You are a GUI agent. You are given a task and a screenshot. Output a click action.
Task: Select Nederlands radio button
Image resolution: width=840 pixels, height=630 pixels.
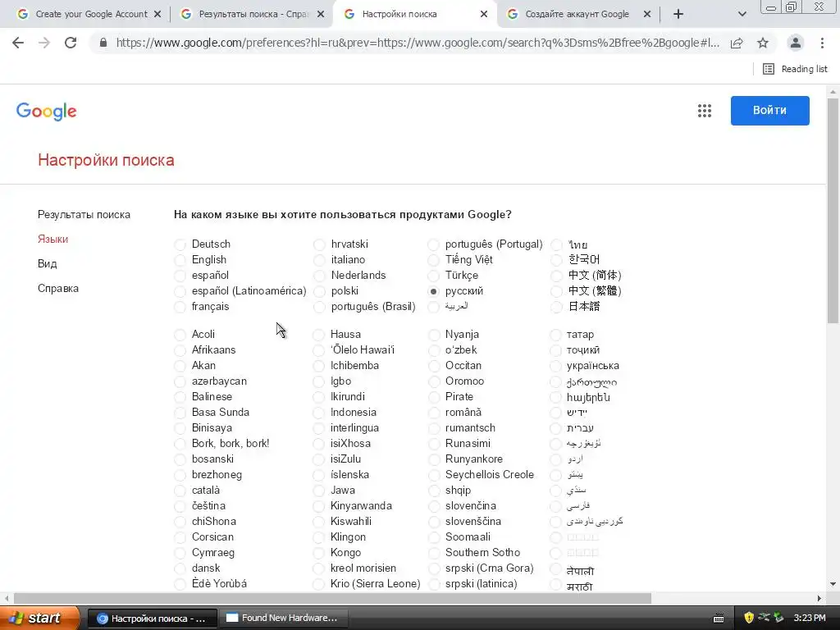[x=319, y=276]
